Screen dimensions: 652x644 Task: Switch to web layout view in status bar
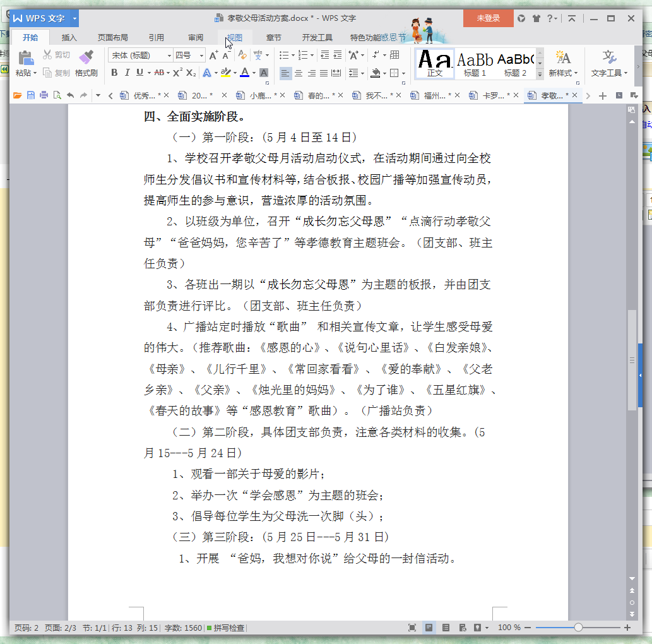[463, 628]
